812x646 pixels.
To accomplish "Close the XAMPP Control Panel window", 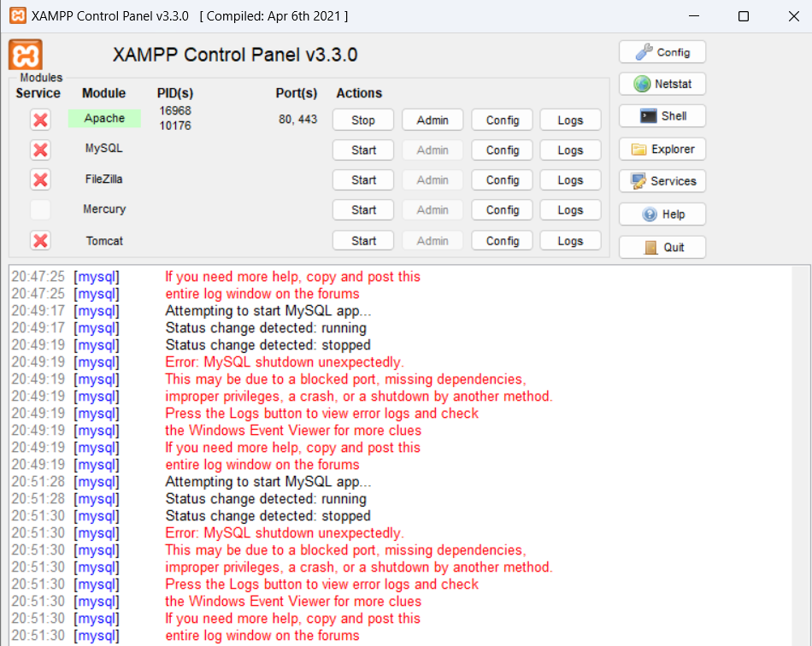I will pyautogui.click(x=793, y=16).
